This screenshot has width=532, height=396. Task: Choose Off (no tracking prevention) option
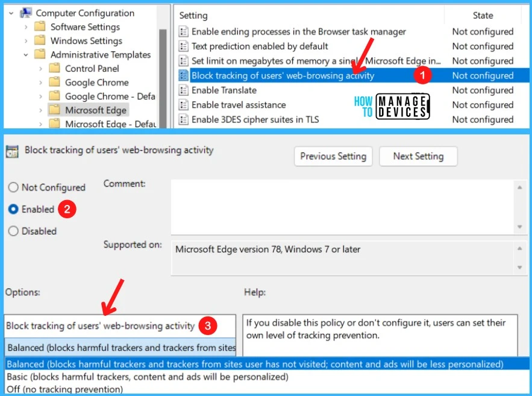pos(65,389)
